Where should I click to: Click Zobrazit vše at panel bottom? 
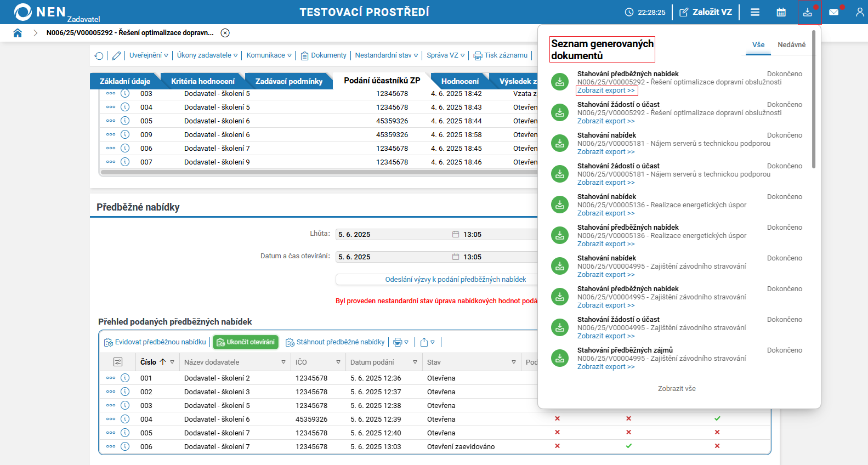[x=677, y=389]
